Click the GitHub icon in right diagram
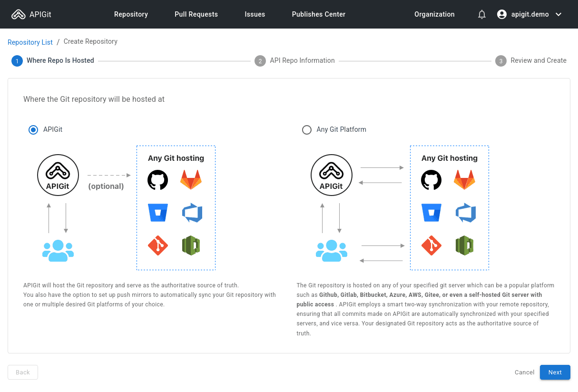578x392 pixels. click(x=431, y=180)
